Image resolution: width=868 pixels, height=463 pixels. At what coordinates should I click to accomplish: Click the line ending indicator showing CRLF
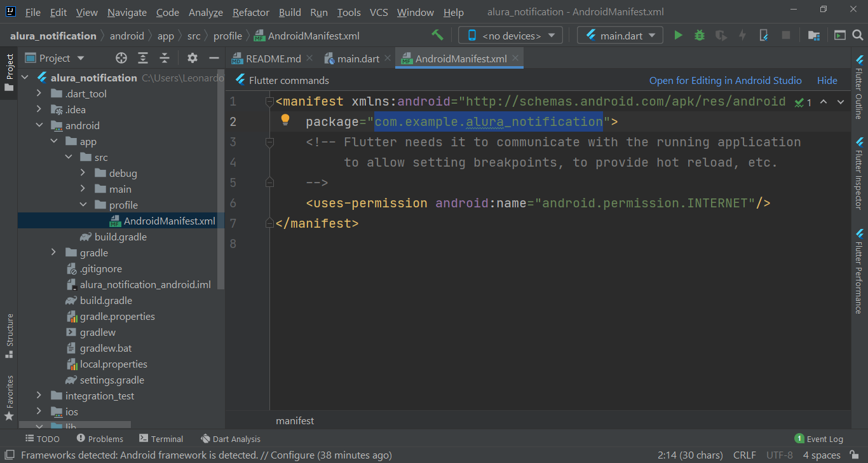click(744, 455)
